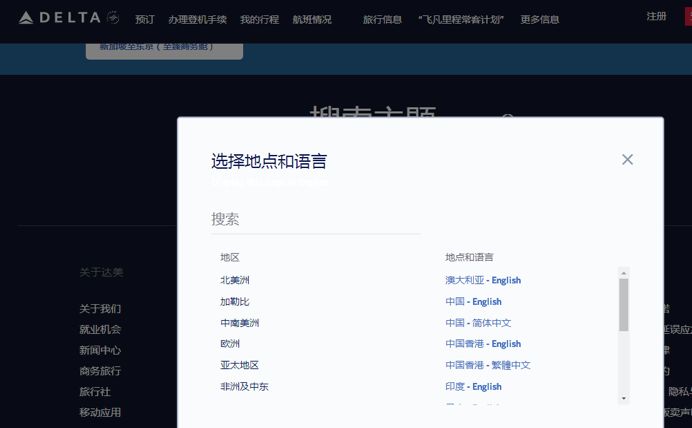
Task: Click the language list scroll down arrow
Action: click(x=624, y=398)
